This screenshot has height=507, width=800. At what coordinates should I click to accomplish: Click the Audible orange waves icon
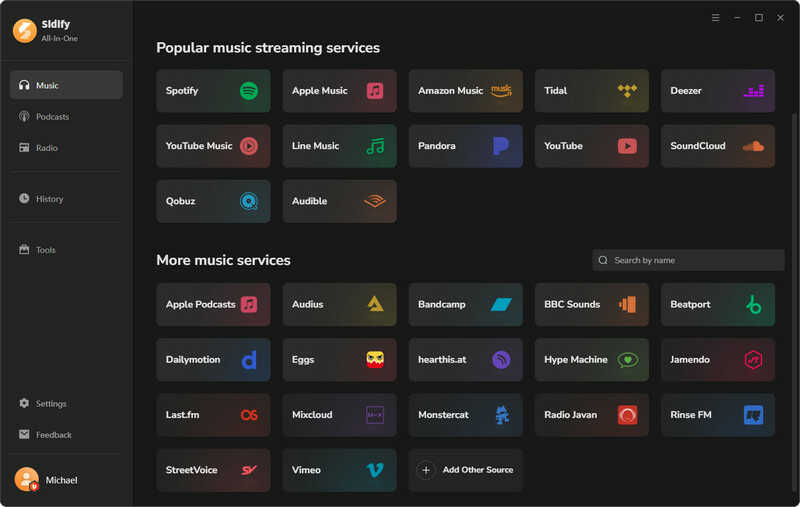click(374, 201)
